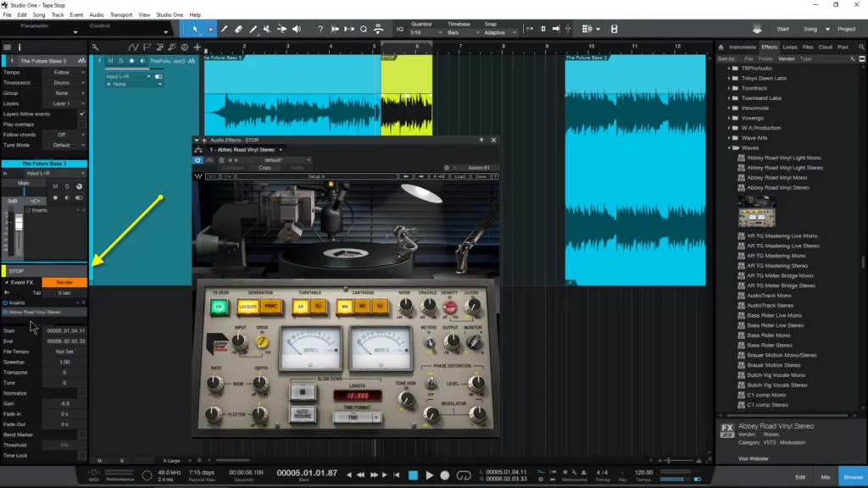Viewport: 868px width, 488px height.
Task: Open the Layers 'Layer 1' dropdown
Action: [x=64, y=103]
